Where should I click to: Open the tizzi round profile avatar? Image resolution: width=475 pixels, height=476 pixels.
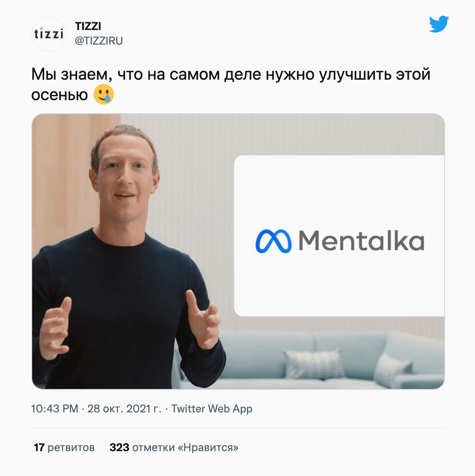(49, 34)
